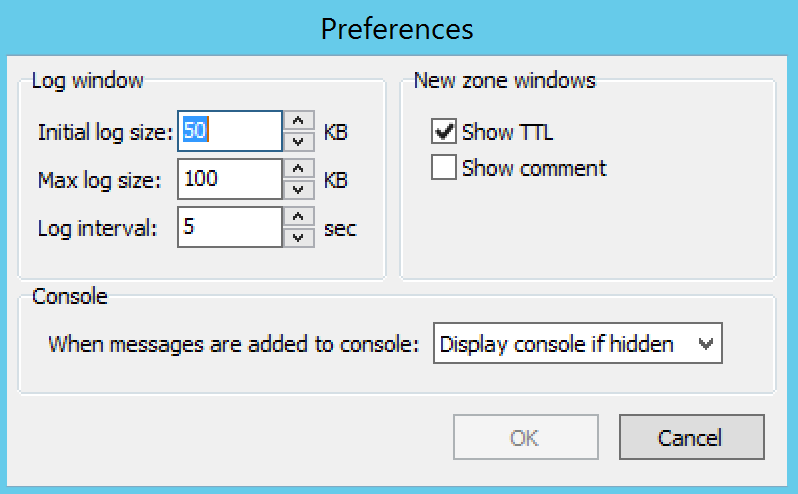Increase the Log interval seconds
The width and height of the screenshot is (798, 494).
[299, 216]
